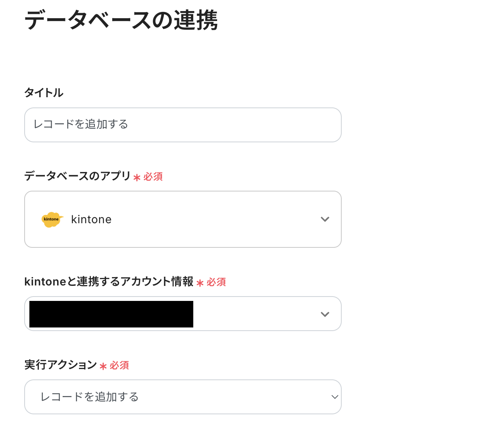Click the データベースのアプリ field label
The image size is (481, 448).
[77, 176]
